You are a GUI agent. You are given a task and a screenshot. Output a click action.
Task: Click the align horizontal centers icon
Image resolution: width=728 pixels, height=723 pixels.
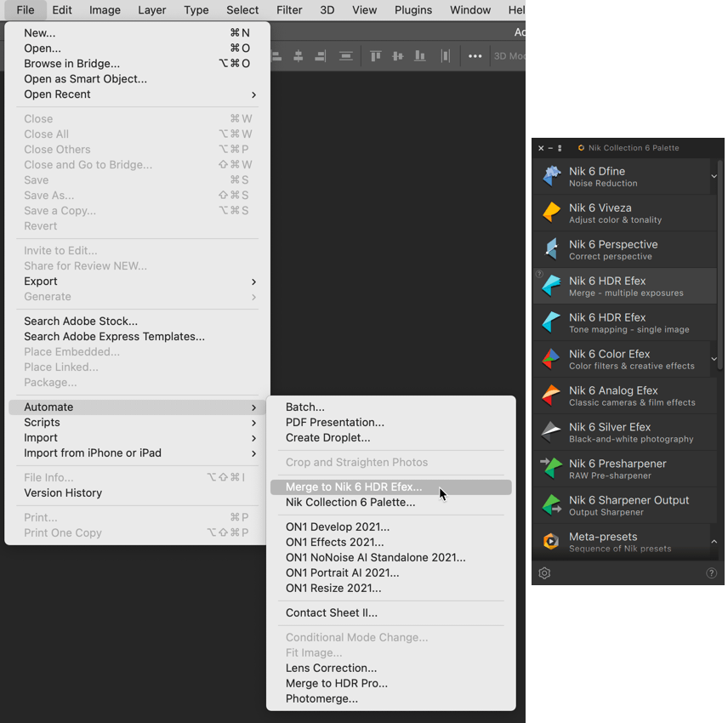(298, 57)
